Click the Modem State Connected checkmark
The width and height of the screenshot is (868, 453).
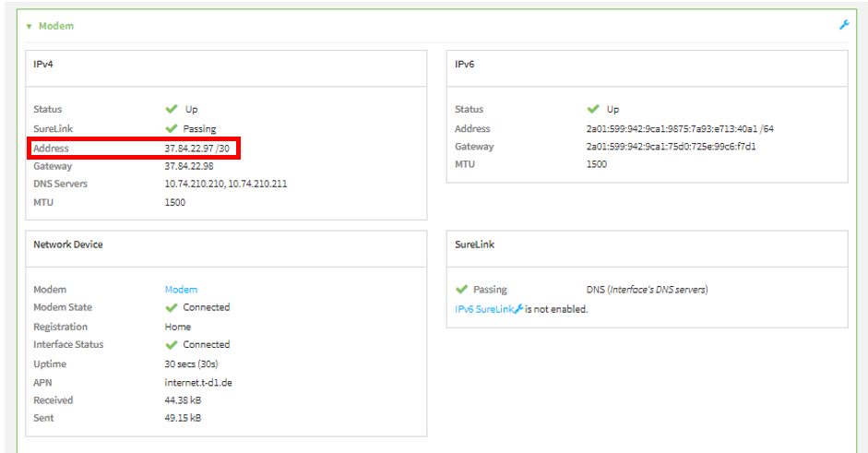tap(171, 307)
